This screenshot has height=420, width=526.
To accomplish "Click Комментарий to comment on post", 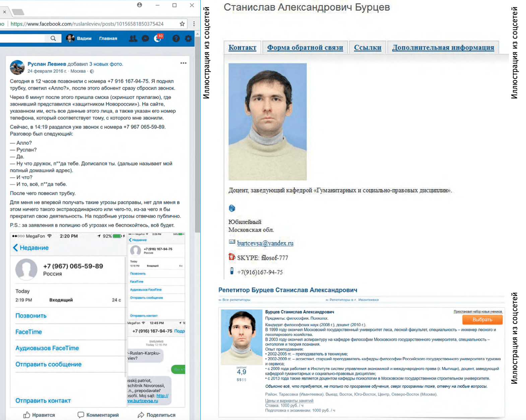I will 98,415.
